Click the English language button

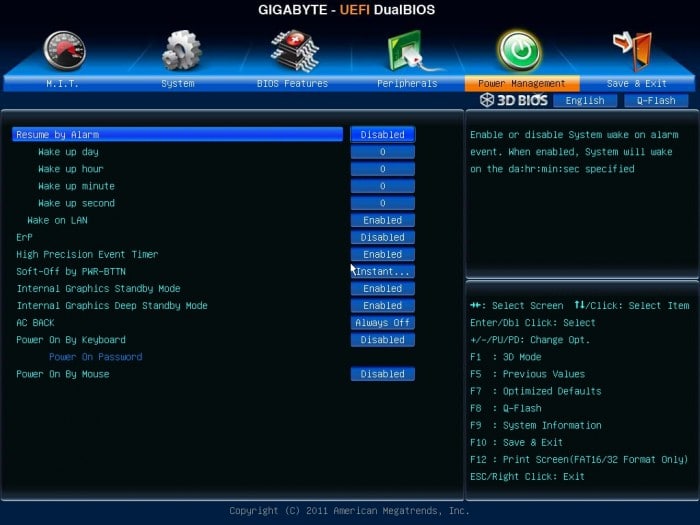(585, 101)
